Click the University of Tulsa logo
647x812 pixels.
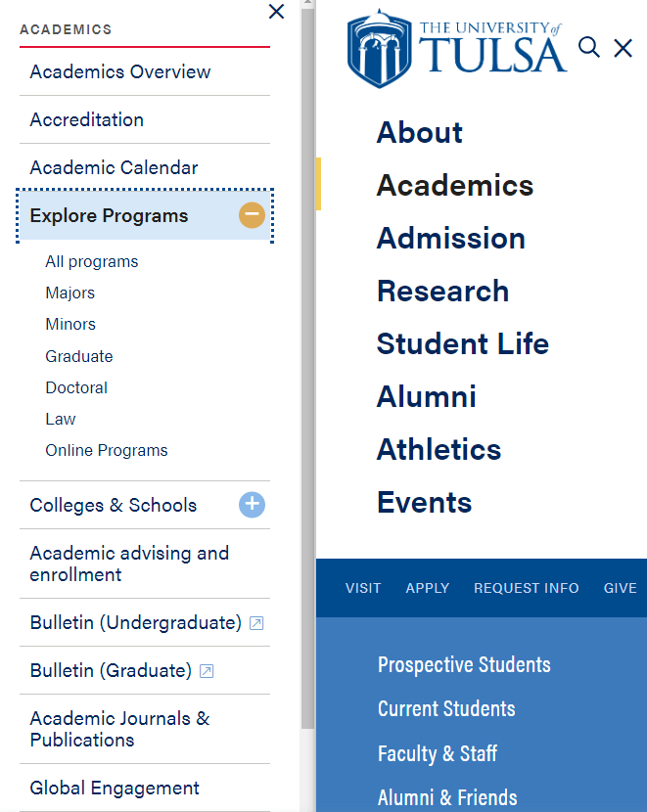click(457, 49)
